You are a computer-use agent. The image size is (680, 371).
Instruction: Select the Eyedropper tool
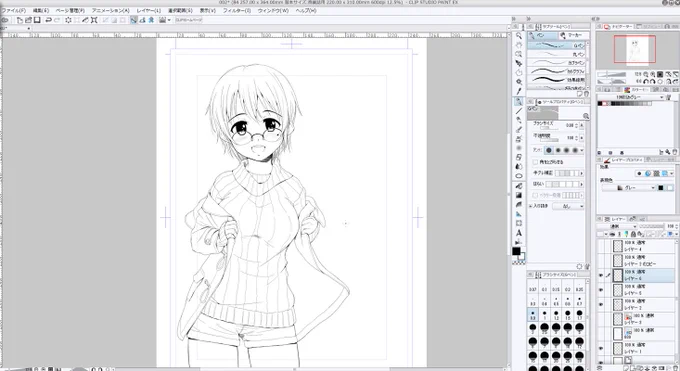(519, 91)
